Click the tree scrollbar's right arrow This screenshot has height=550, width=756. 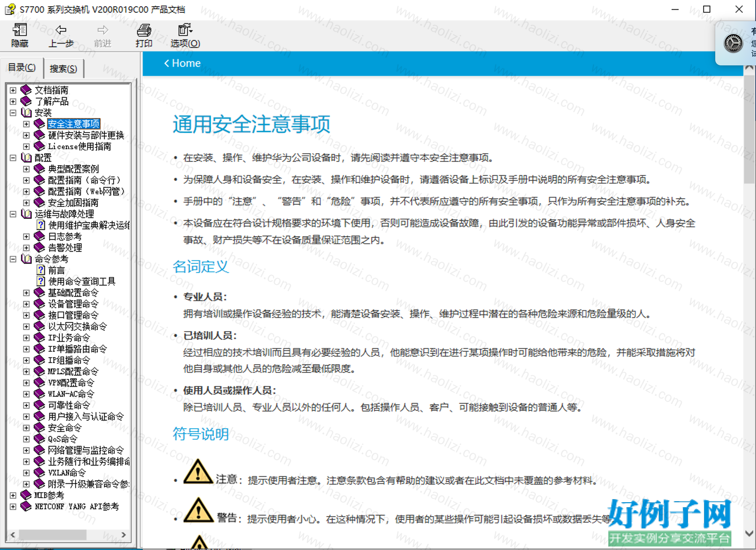(124, 535)
